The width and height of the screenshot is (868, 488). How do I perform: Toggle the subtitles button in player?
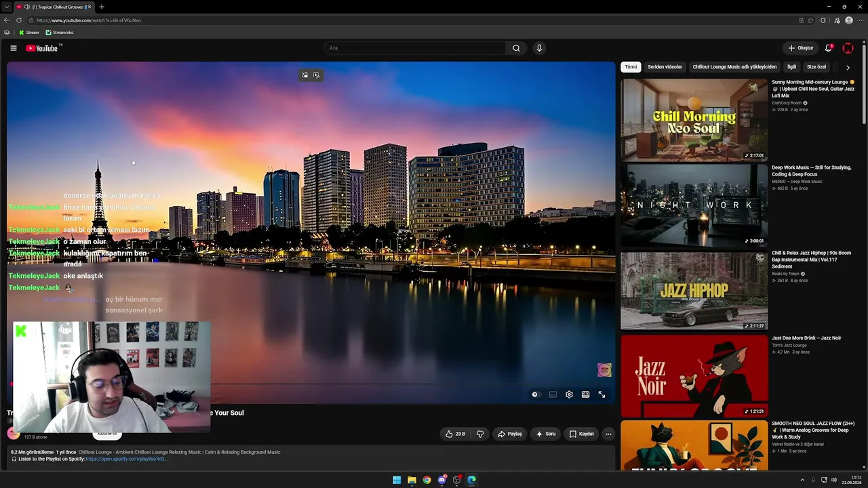tap(553, 394)
